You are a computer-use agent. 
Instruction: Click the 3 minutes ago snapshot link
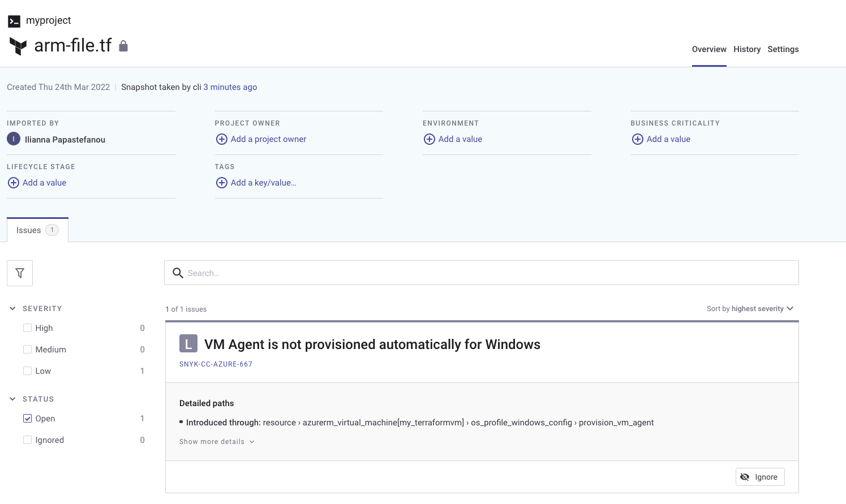click(230, 87)
